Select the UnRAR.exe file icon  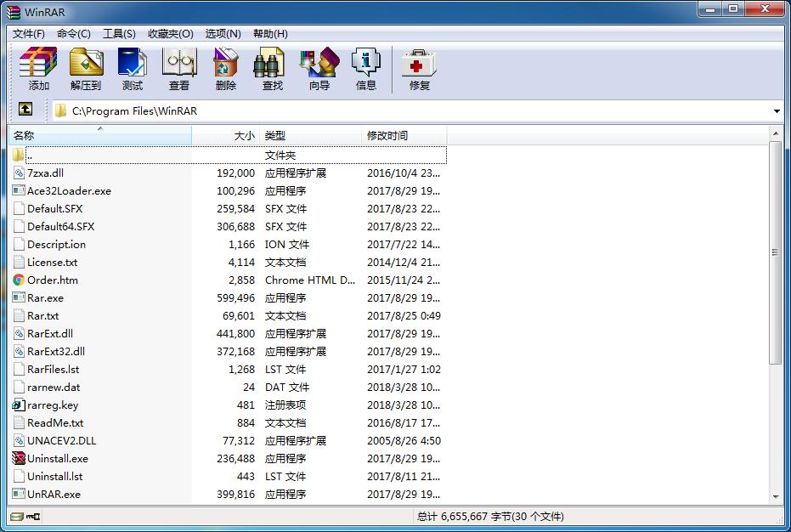pyautogui.click(x=19, y=494)
